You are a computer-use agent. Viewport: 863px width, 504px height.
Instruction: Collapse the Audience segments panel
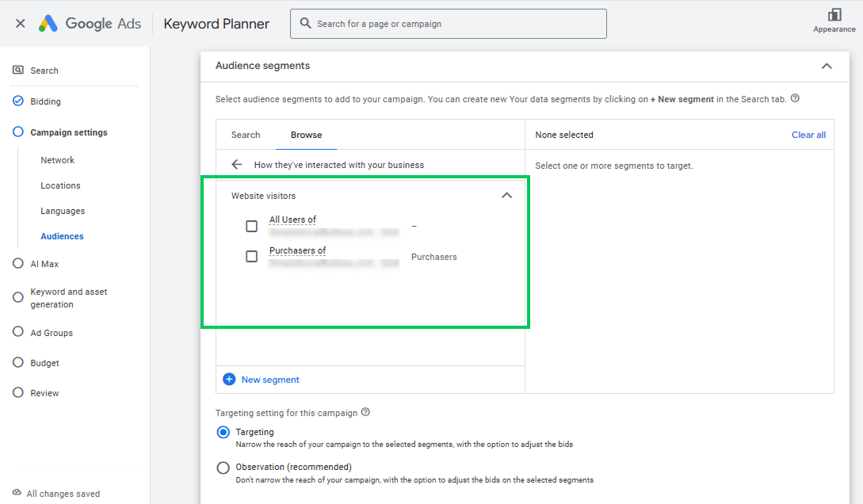827,66
